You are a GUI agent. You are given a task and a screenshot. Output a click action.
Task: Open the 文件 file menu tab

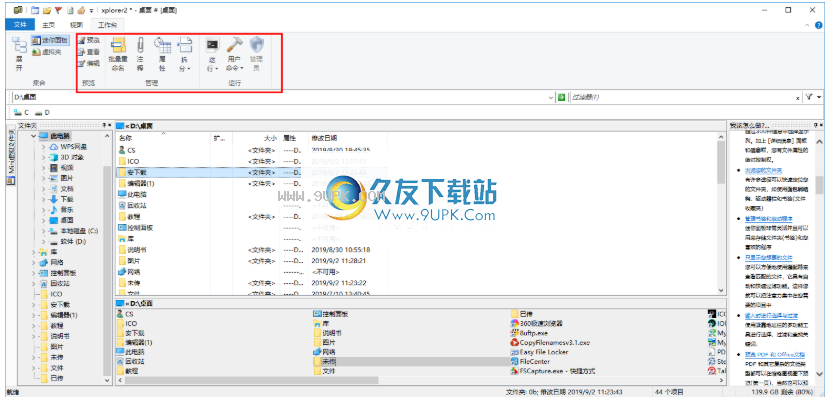click(x=20, y=24)
